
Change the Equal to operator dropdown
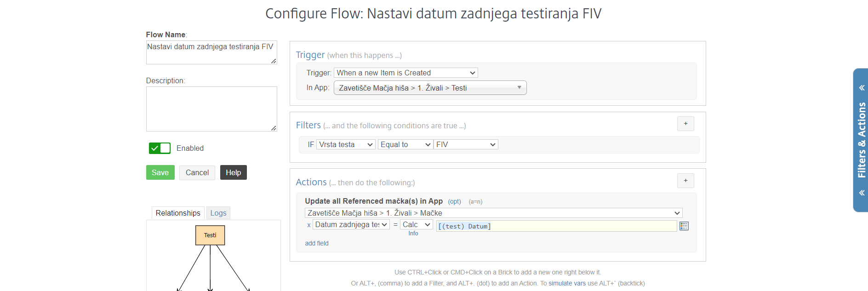click(405, 144)
